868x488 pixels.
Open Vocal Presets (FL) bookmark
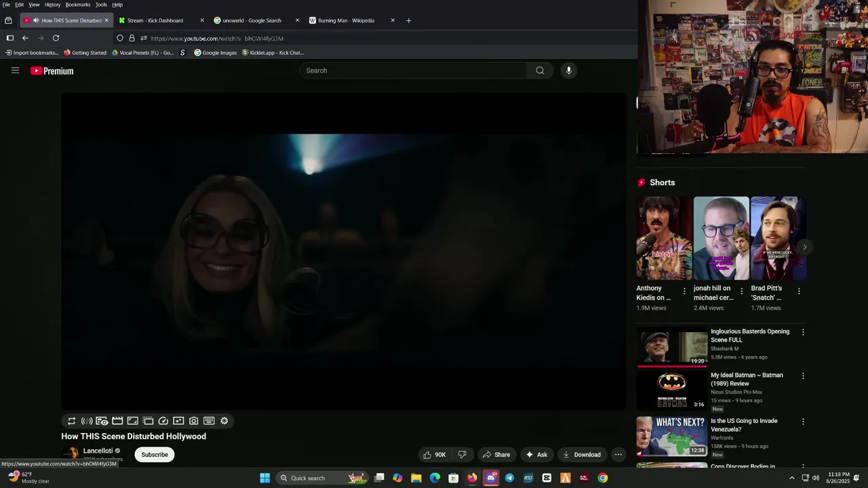142,53
